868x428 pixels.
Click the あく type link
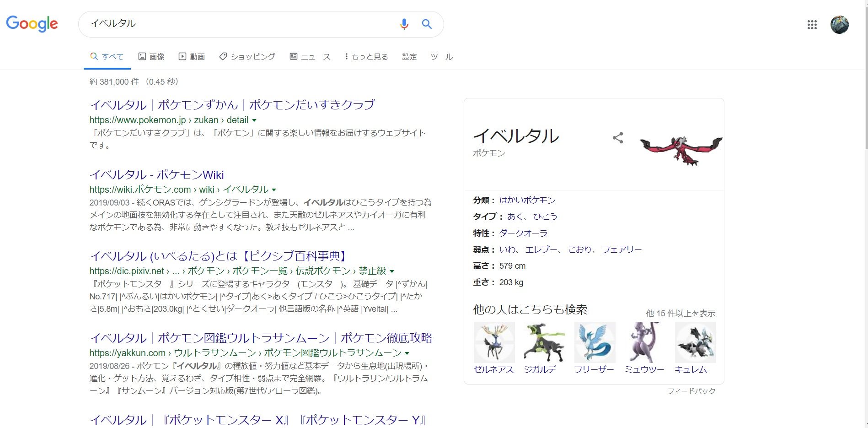click(515, 217)
